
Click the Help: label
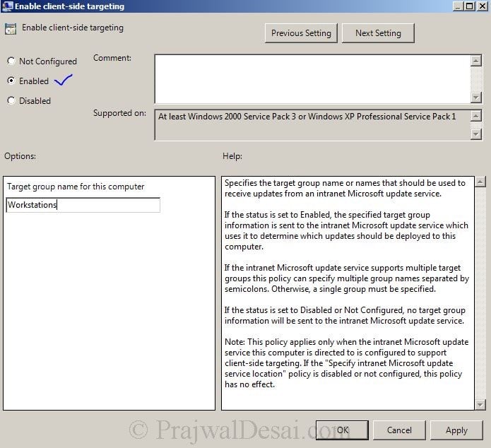click(232, 156)
